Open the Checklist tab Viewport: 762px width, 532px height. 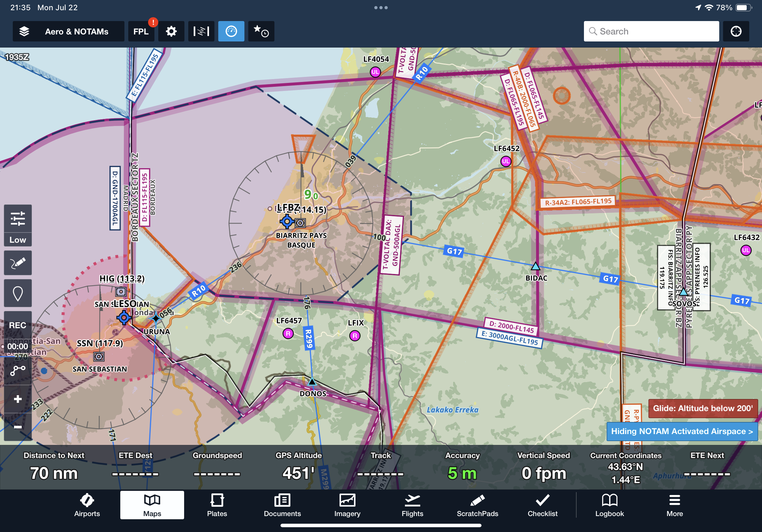[543, 506]
